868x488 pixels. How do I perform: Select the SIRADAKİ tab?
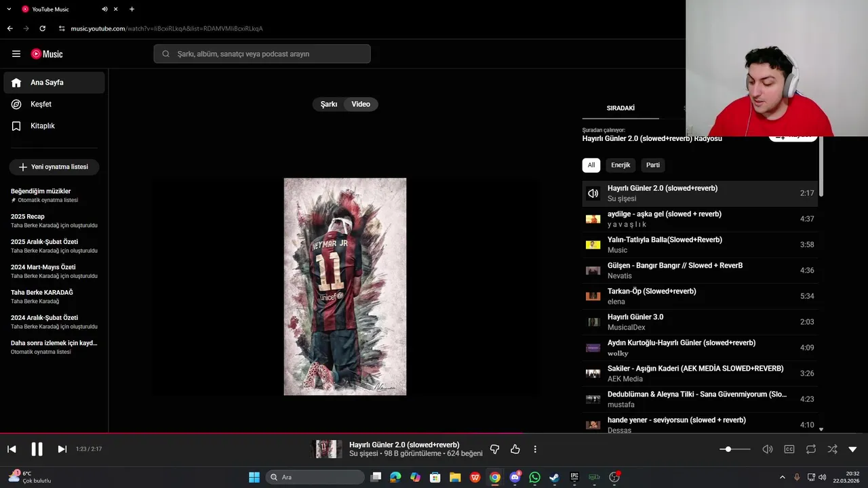tap(620, 108)
